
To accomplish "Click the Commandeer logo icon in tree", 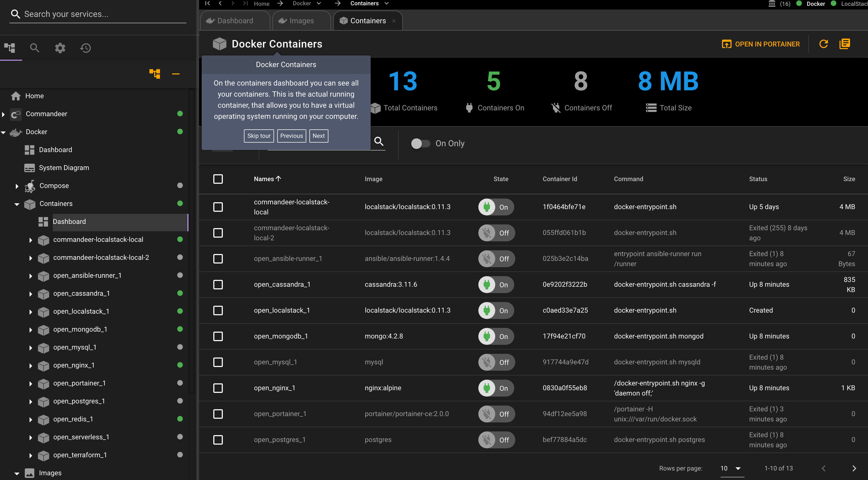I will pos(16,114).
